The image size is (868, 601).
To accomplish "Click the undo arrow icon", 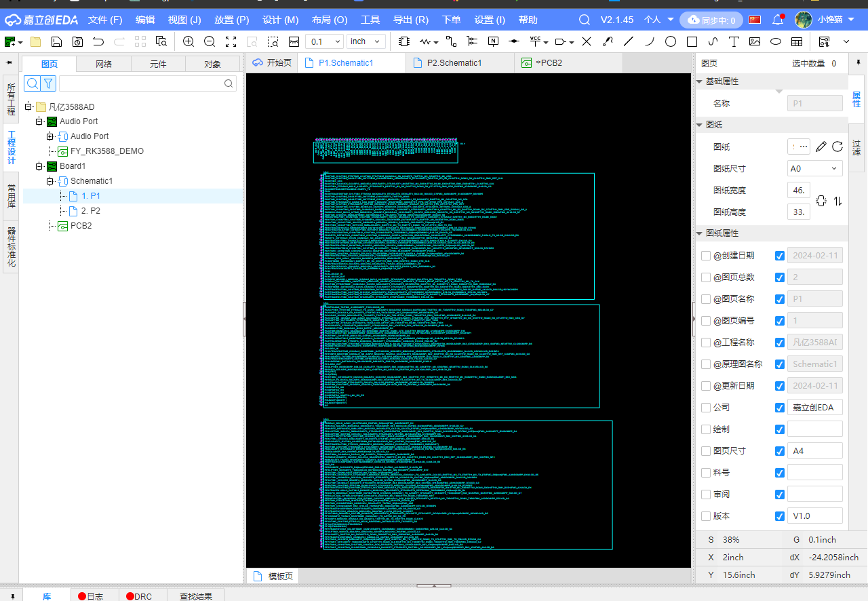I will [98, 41].
